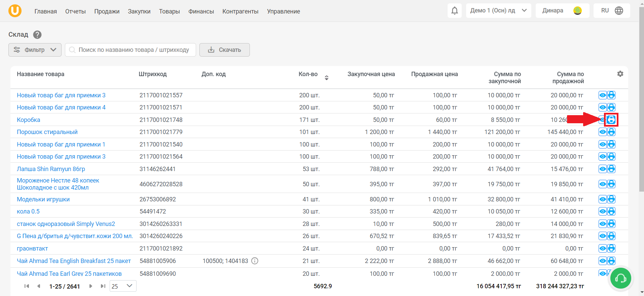This screenshot has height=296, width=644.
Task: Click search by product name field
Action: point(130,50)
